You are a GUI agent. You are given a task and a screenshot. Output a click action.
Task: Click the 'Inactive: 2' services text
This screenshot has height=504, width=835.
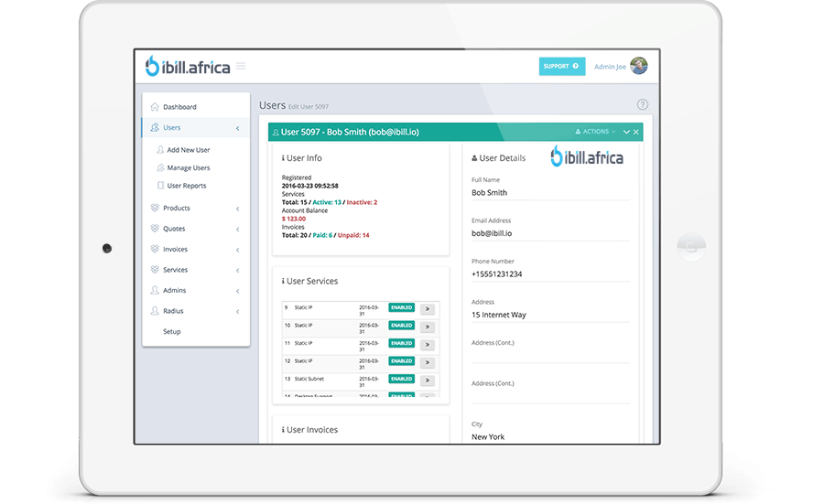(x=363, y=202)
